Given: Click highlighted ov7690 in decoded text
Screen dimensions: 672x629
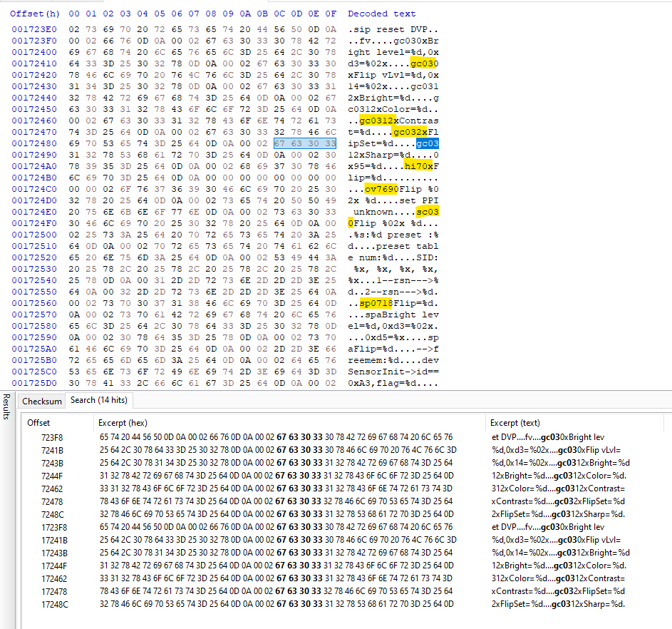Looking at the screenshot, I should (x=381, y=189).
